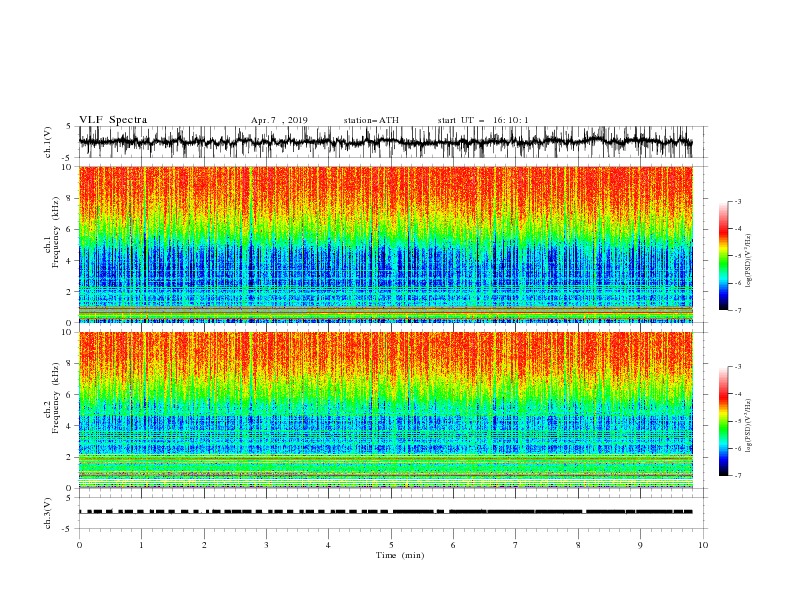
Task: Click inside the ch.2 spectrogram panel
Action: pyautogui.click(x=386, y=410)
